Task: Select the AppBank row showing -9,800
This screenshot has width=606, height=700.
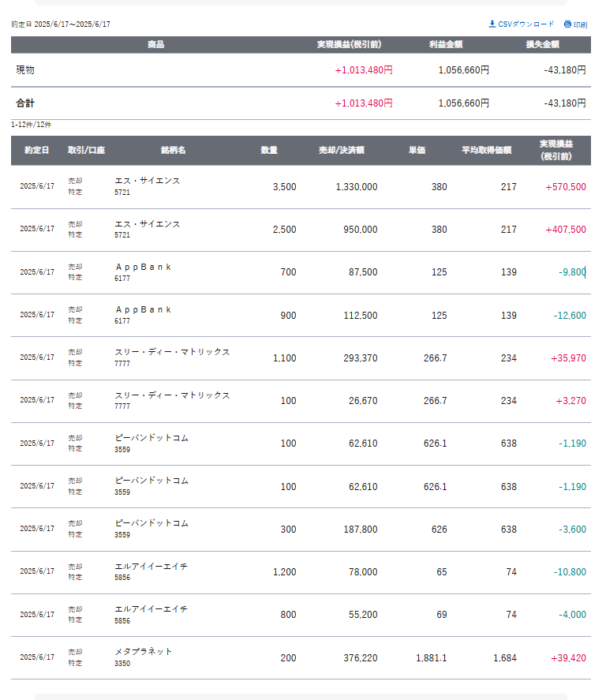Action: pyautogui.click(x=301, y=272)
